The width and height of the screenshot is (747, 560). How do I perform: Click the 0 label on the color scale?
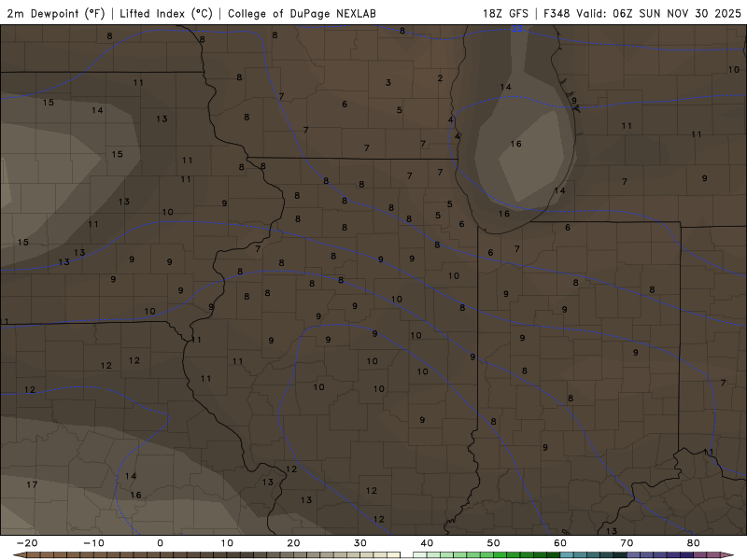click(x=160, y=543)
